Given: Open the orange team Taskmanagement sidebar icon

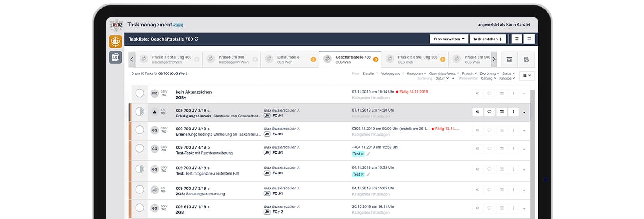Looking at the screenshot, I should pyautogui.click(x=115, y=42).
